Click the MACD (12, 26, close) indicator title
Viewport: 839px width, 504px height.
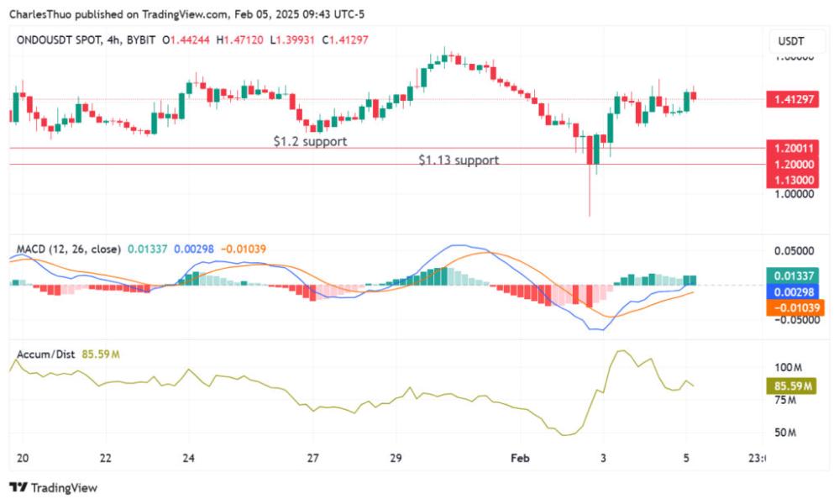[69, 249]
